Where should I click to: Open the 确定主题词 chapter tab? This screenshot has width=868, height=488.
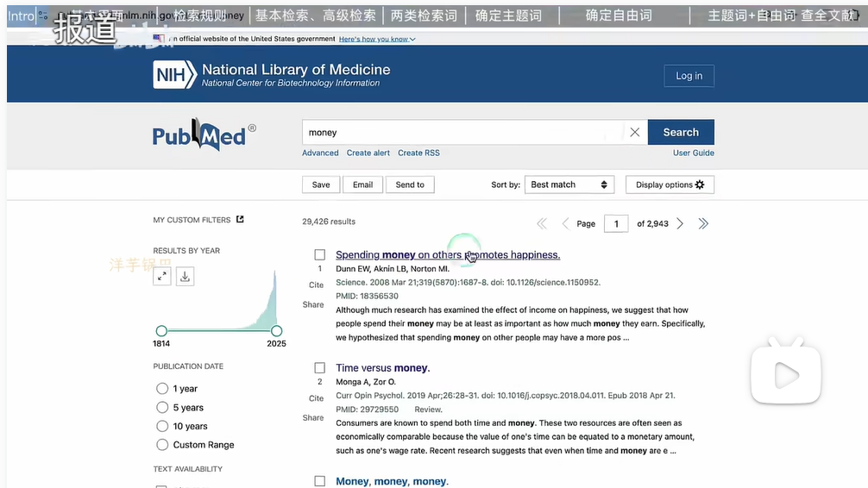(x=508, y=16)
